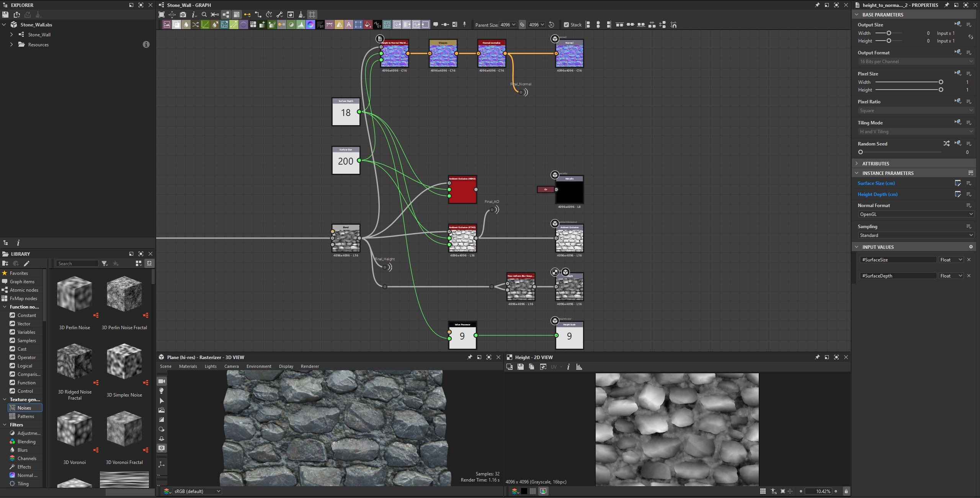Click the Surface Size (cm) parameter label
Viewport: 980px width, 498px height.
[x=876, y=183]
